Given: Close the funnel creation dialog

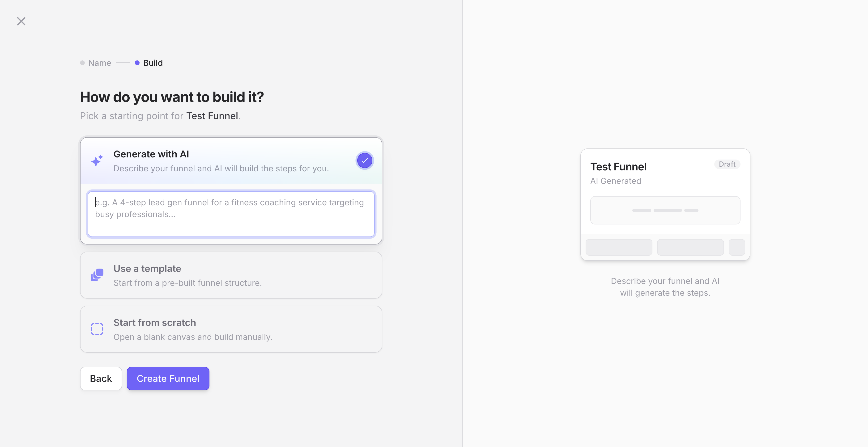Looking at the screenshot, I should coord(21,21).
